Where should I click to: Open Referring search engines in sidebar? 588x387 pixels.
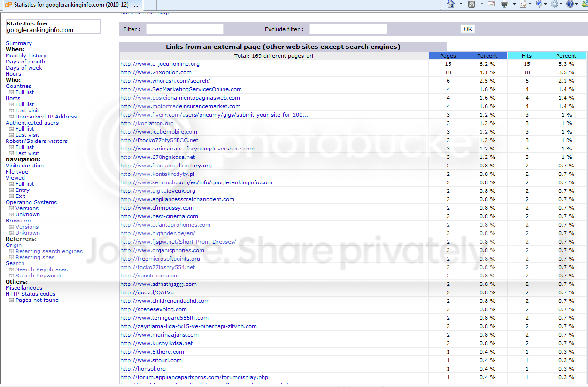(49, 251)
